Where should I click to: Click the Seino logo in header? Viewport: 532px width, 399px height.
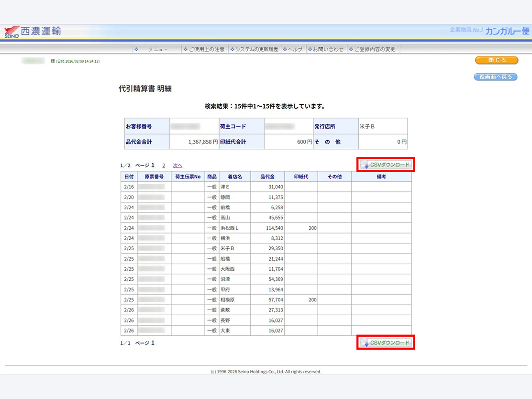[x=33, y=32]
